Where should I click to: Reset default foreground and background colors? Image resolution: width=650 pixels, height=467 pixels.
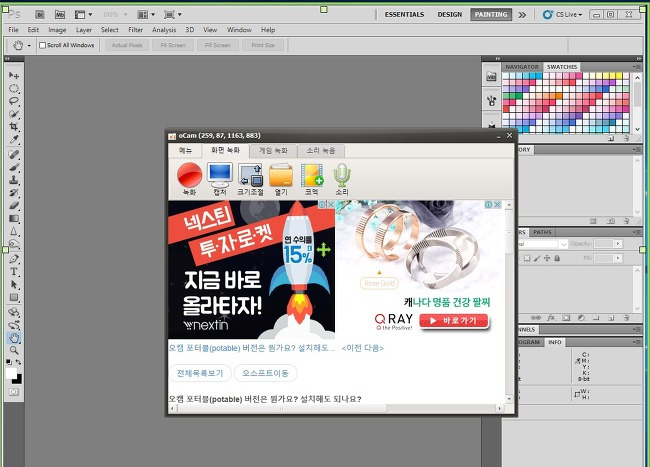9,362
